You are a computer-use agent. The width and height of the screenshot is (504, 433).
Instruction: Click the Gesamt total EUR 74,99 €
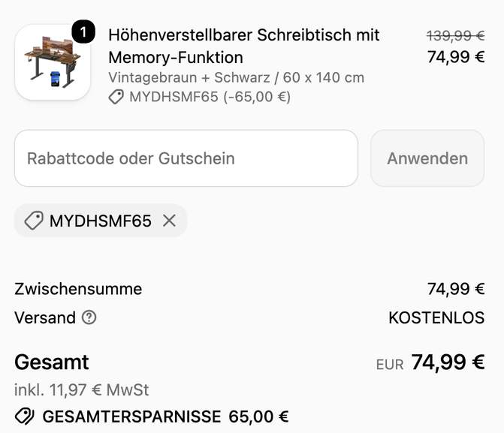(x=430, y=362)
